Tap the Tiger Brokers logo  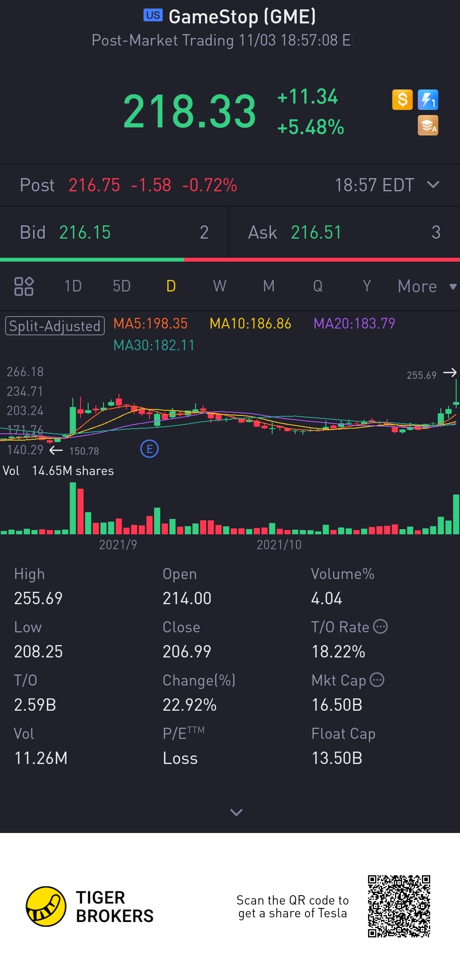[x=90, y=906]
